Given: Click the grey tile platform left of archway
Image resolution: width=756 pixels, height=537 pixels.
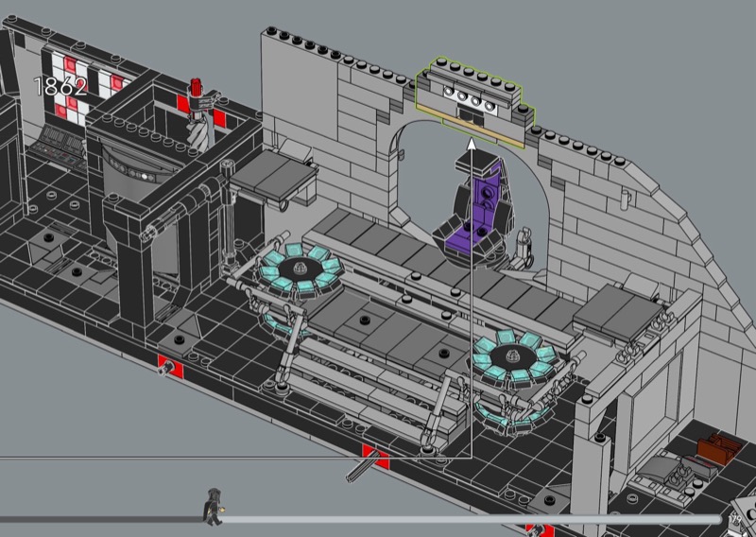Looking at the screenshot, I should (x=271, y=175).
